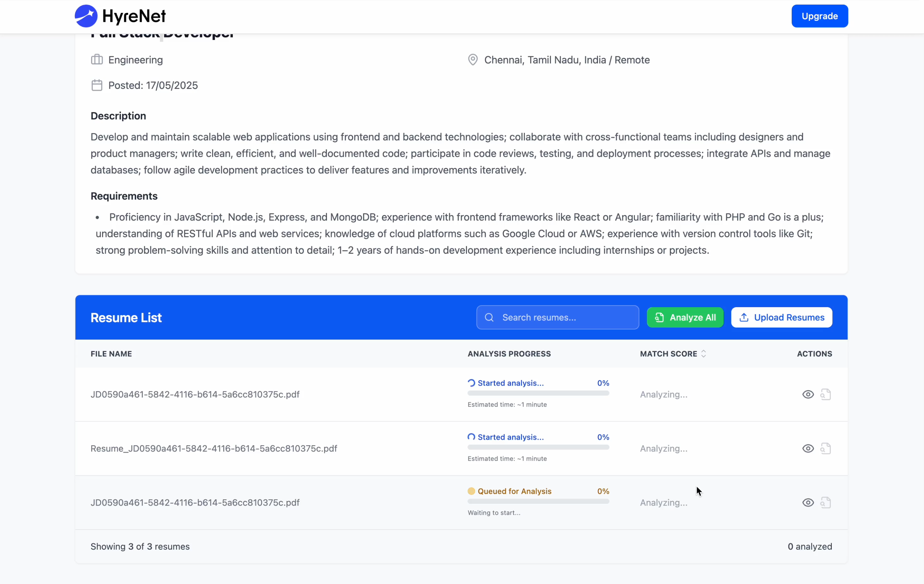Click the Engineering briefcase icon
The height and width of the screenshot is (584, 924).
(x=97, y=60)
